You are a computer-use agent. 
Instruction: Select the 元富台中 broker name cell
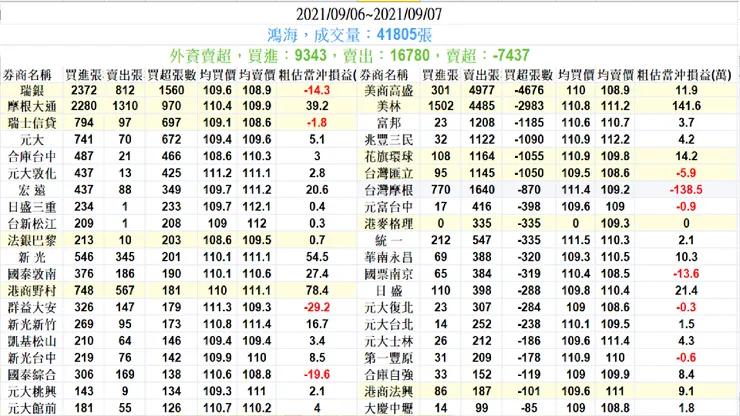(x=389, y=207)
